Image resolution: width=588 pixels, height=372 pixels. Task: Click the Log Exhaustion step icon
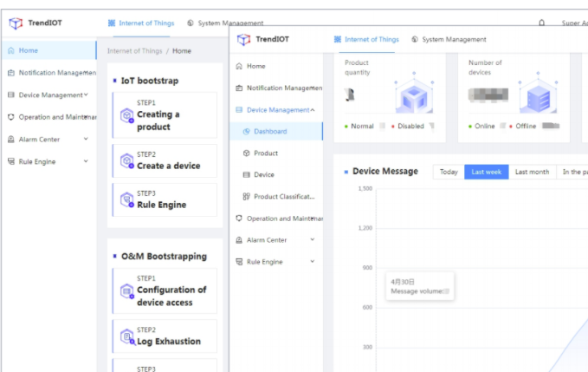pos(126,336)
